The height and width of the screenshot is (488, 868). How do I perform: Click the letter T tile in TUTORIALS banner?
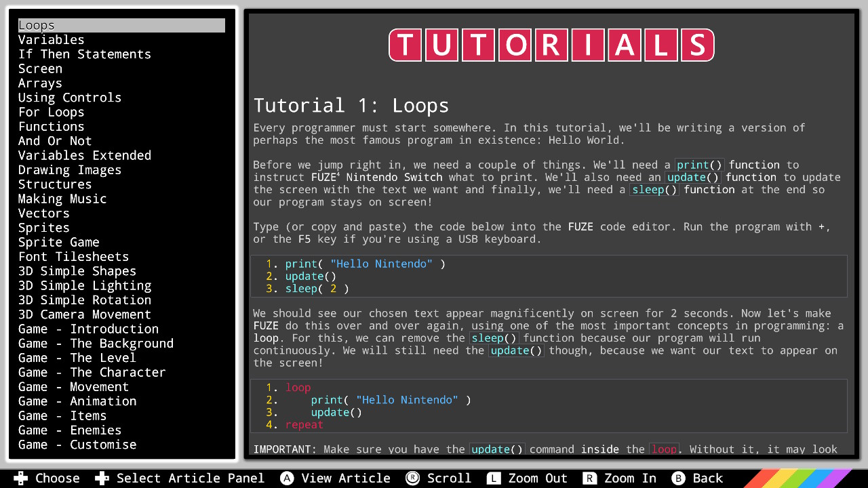[405, 45]
